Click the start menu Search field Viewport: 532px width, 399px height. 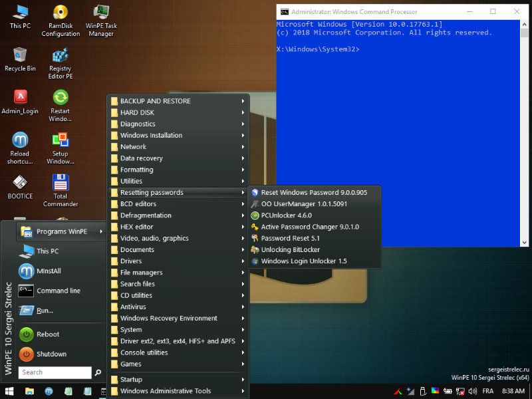pos(55,372)
